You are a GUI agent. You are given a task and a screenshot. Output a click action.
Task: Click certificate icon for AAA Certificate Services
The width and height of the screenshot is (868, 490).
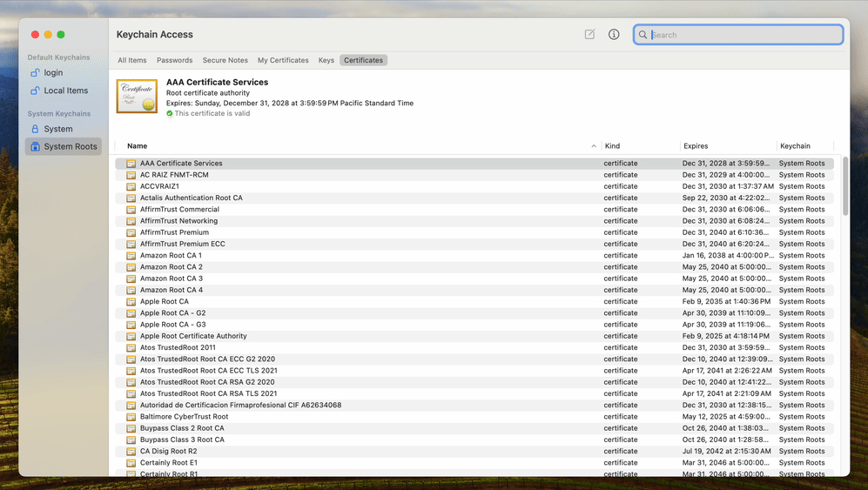(131, 164)
